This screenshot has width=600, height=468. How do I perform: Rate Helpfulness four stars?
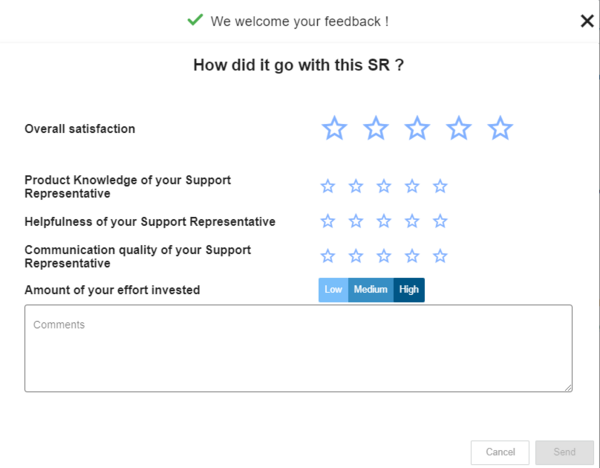pos(412,221)
